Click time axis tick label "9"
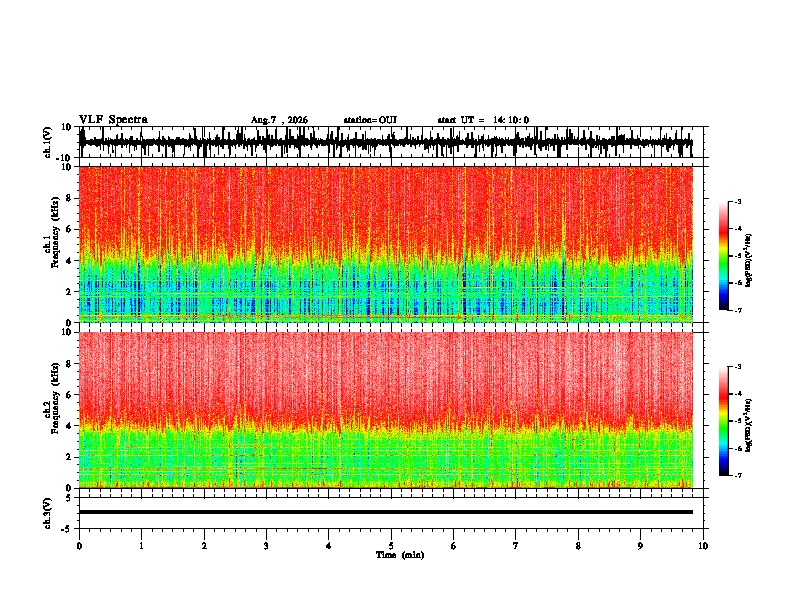This screenshot has width=792, height=612. click(x=640, y=546)
